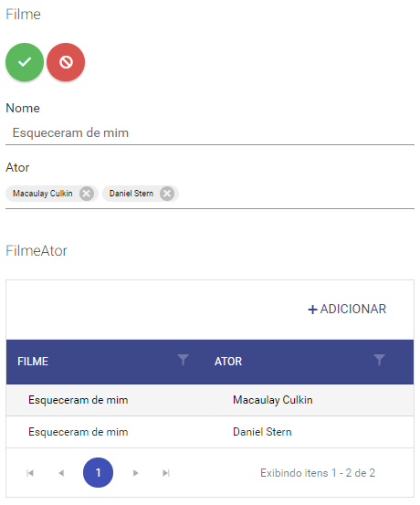This screenshot has height=505, width=420.
Task: Open the ATOR column filter icon
Action: click(379, 360)
